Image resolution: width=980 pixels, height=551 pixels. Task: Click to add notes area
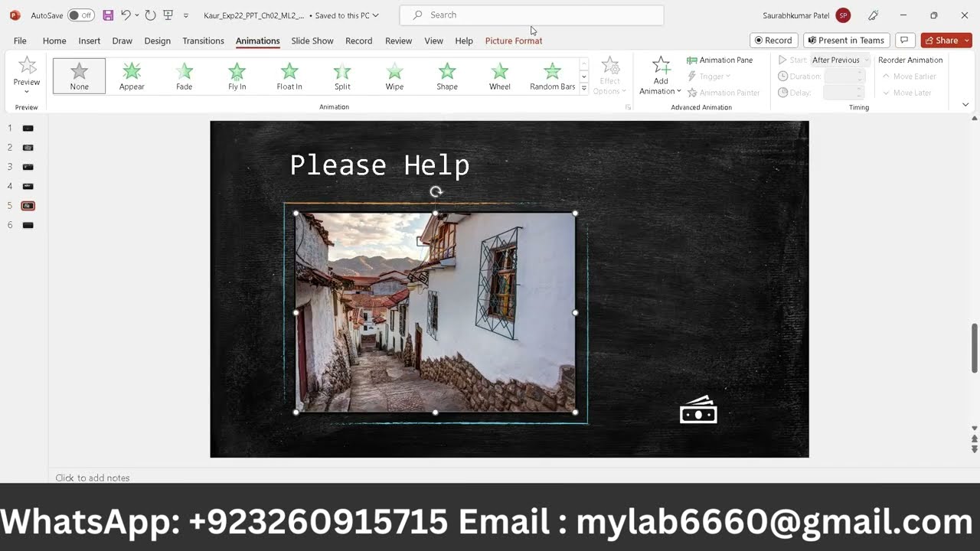(x=93, y=478)
